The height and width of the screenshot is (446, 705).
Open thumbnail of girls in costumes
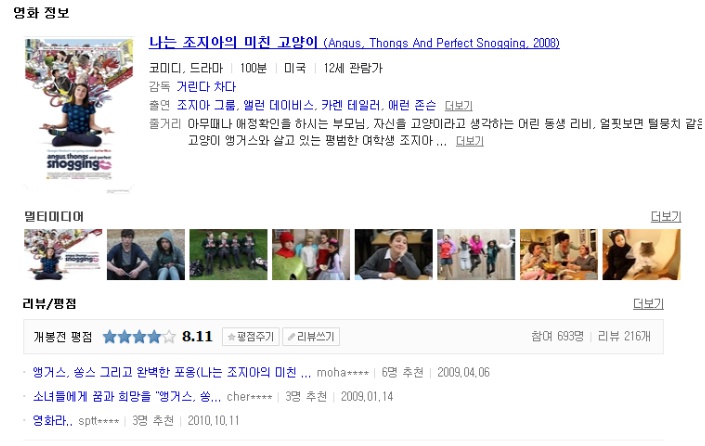pos(311,254)
